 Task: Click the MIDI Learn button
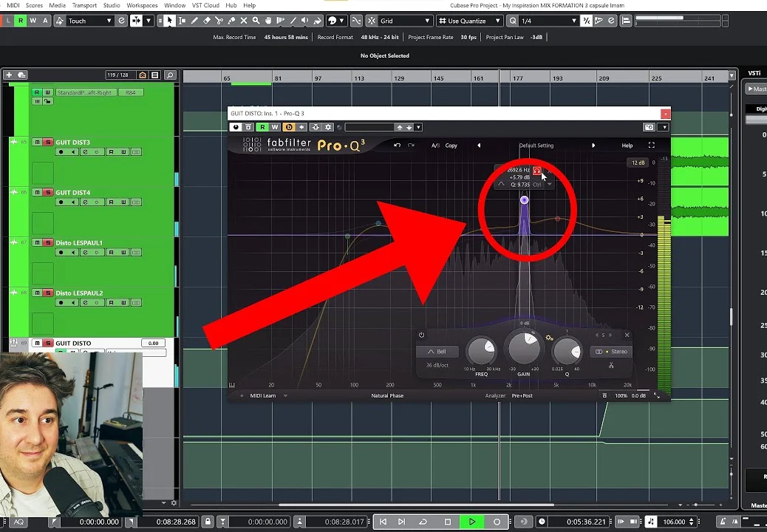[263, 395]
